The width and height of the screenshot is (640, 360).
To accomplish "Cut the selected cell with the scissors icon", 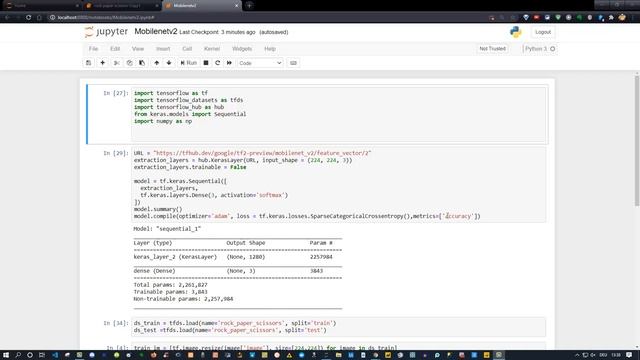I will [116, 63].
